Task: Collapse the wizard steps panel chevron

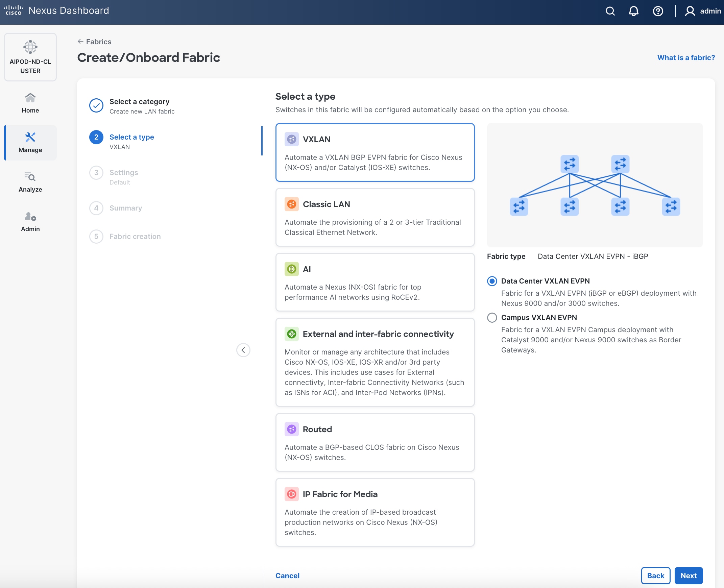Action: pos(243,350)
